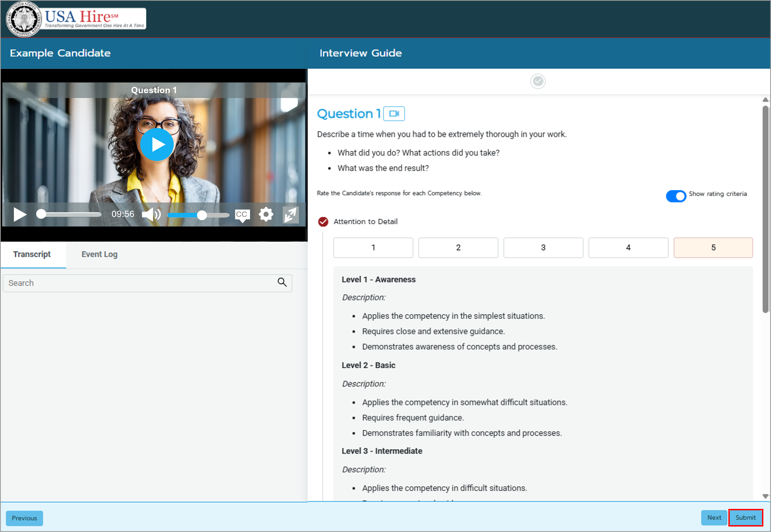Mute the video with the speaker icon
Image resolution: width=771 pixels, height=532 pixels.
151,214
